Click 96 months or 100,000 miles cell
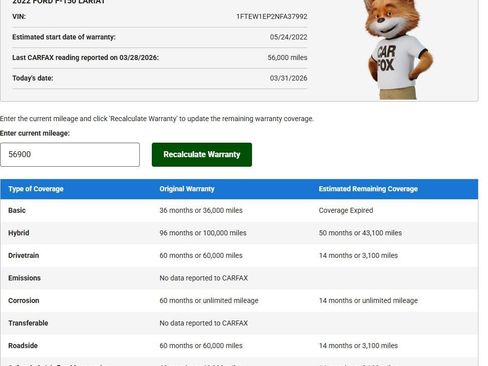This screenshot has width=488, height=366. pos(203,233)
